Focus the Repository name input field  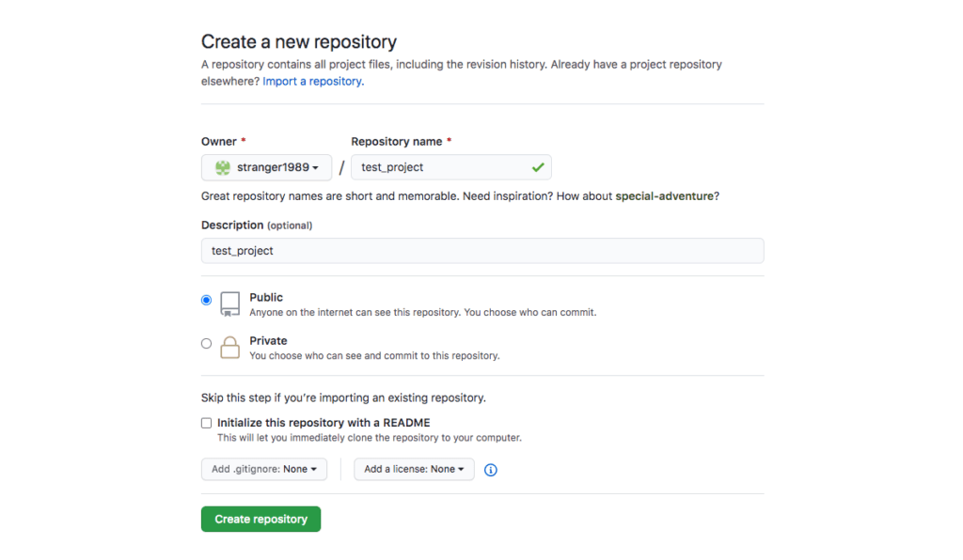451,167
